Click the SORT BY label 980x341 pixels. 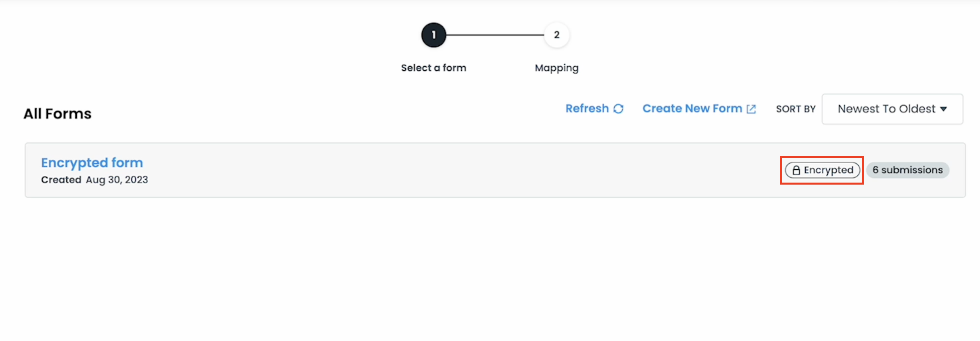(x=795, y=109)
